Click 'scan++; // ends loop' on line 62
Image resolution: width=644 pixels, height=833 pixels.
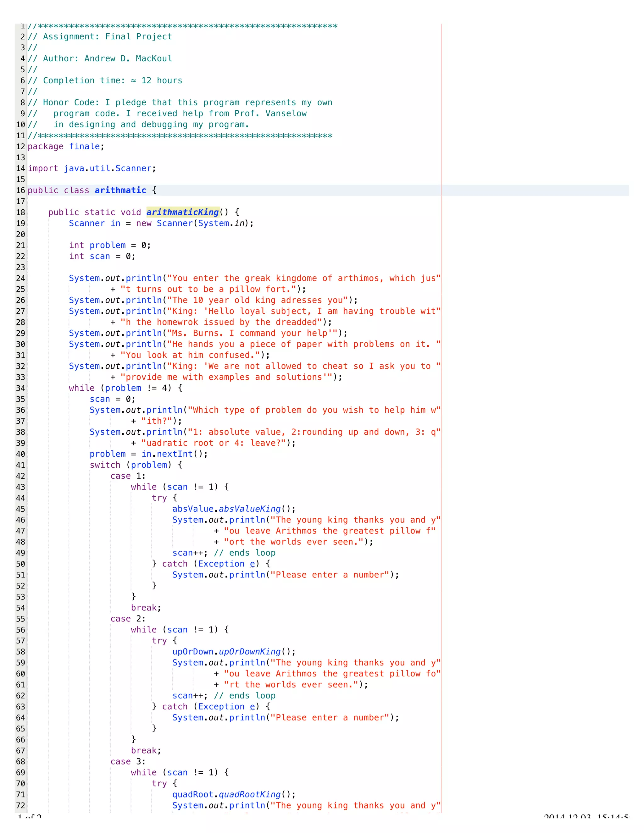[224, 696]
